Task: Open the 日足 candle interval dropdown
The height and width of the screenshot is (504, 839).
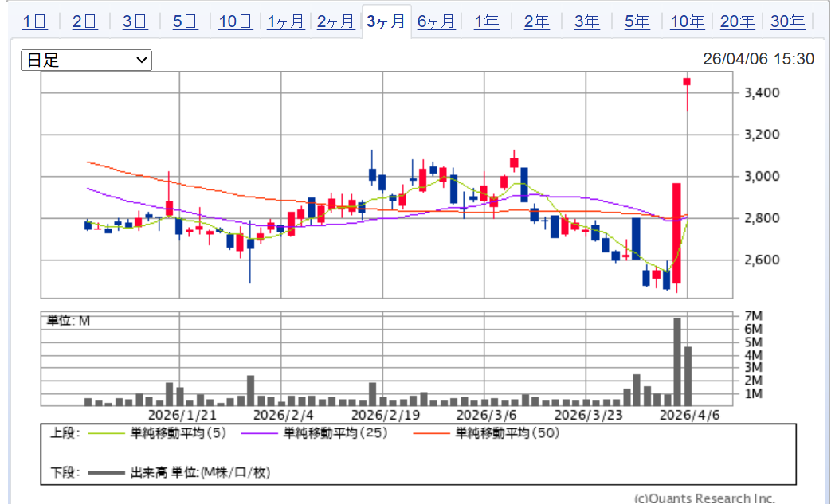Action: pyautogui.click(x=86, y=60)
